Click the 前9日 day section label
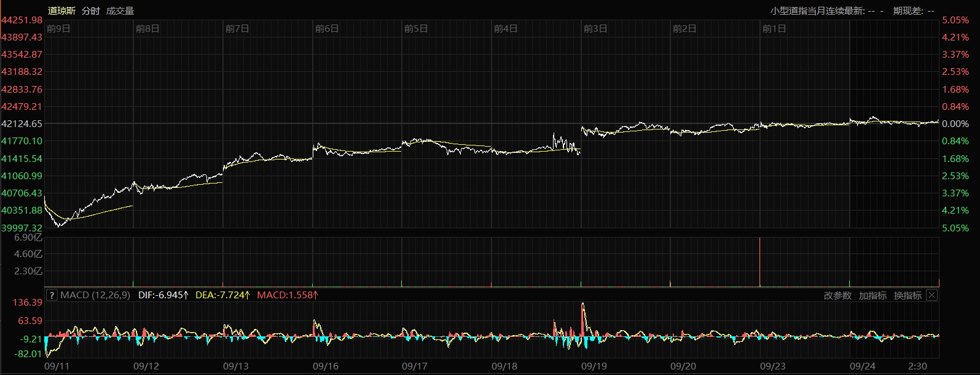Screen dimensions: 980x375 coord(58,29)
